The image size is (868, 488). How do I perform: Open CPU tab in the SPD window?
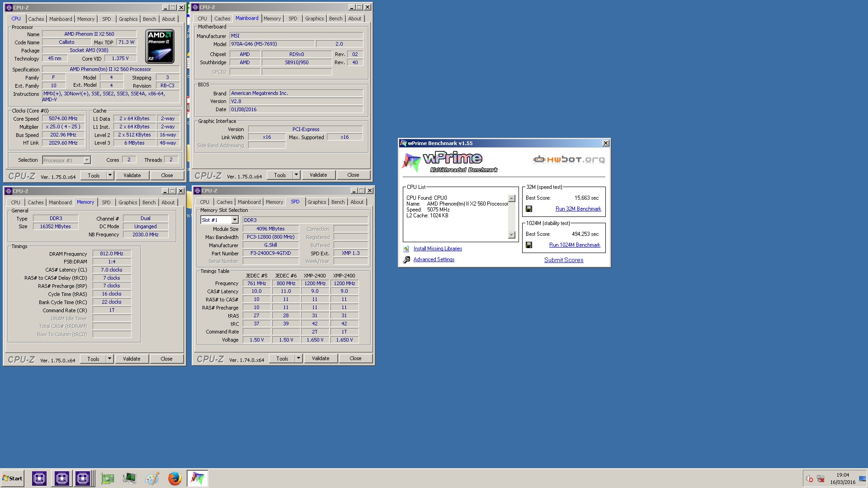(204, 202)
